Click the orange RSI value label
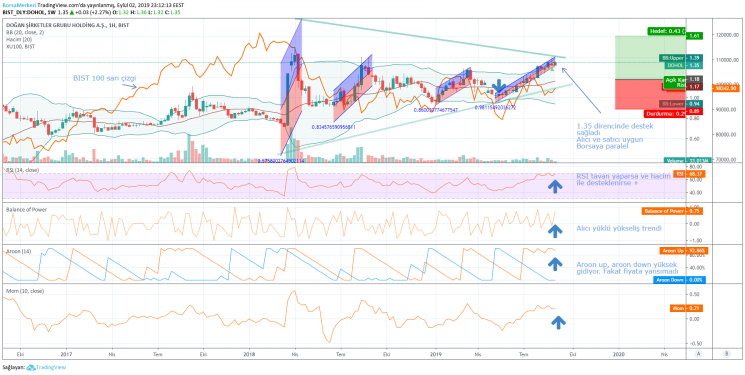The image size is (745, 375). [689, 174]
